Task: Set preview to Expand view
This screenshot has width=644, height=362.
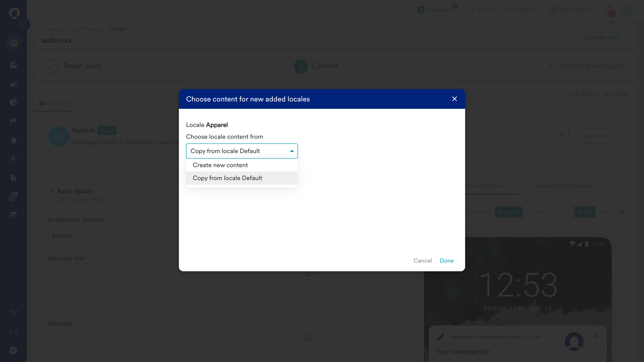Action: click(x=508, y=212)
